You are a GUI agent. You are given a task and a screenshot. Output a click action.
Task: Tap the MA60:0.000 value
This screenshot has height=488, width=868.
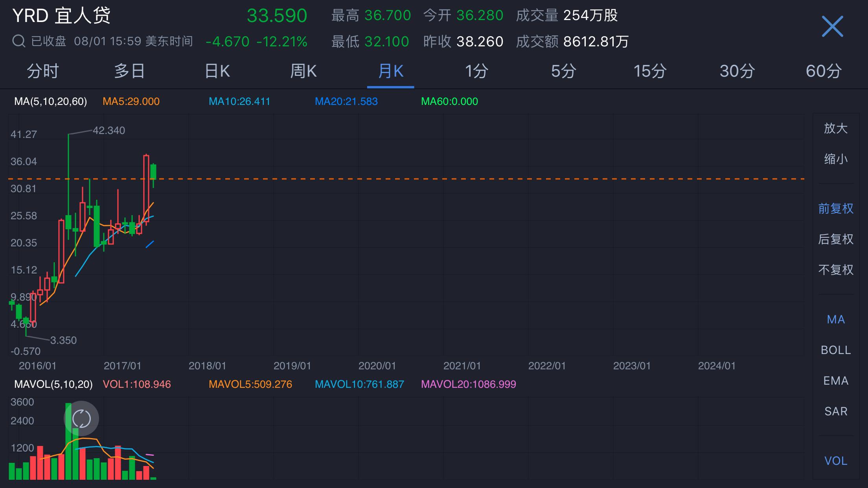pos(449,101)
